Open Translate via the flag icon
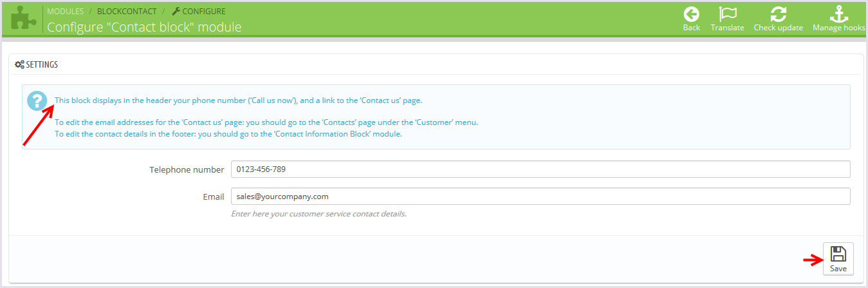868x288 pixels. point(727,15)
